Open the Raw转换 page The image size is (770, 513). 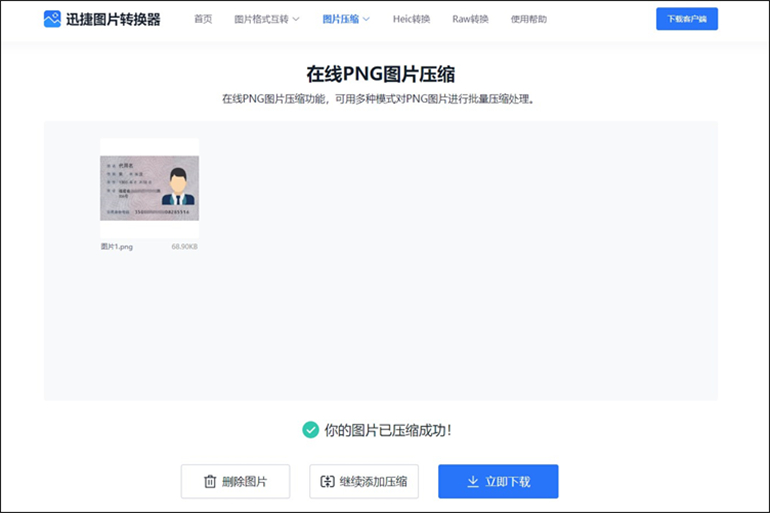coord(470,19)
